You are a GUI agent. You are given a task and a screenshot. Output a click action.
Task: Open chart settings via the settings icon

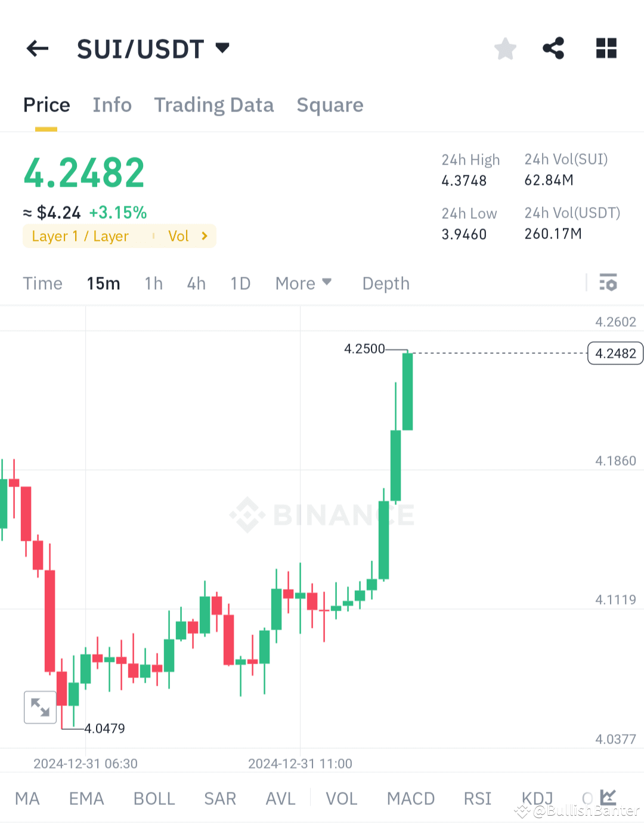(609, 283)
